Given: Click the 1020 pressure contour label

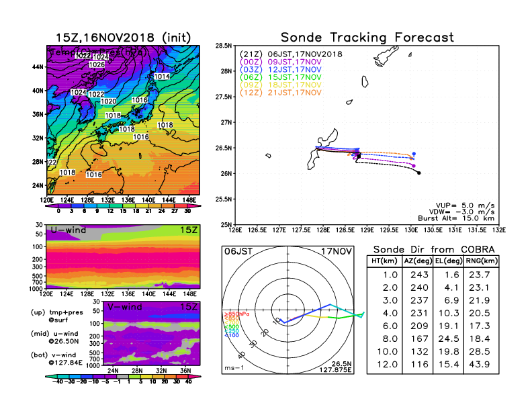Looking at the screenshot, I should pyautogui.click(x=107, y=101).
